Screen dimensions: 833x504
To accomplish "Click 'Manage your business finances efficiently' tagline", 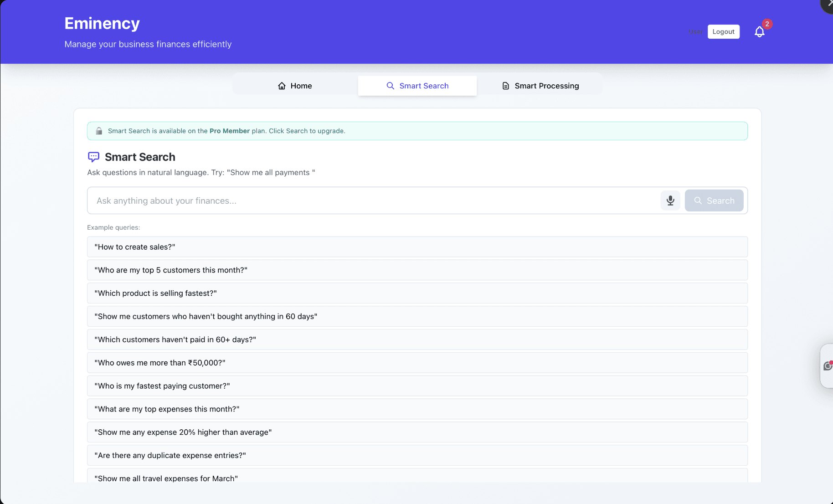I will (x=148, y=44).
